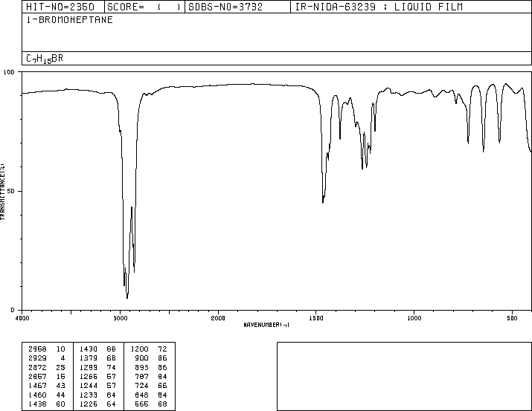Viewport: 532px width, 411px height.
Task: Click transmittance value 72 beside 1200
Action: (162, 349)
